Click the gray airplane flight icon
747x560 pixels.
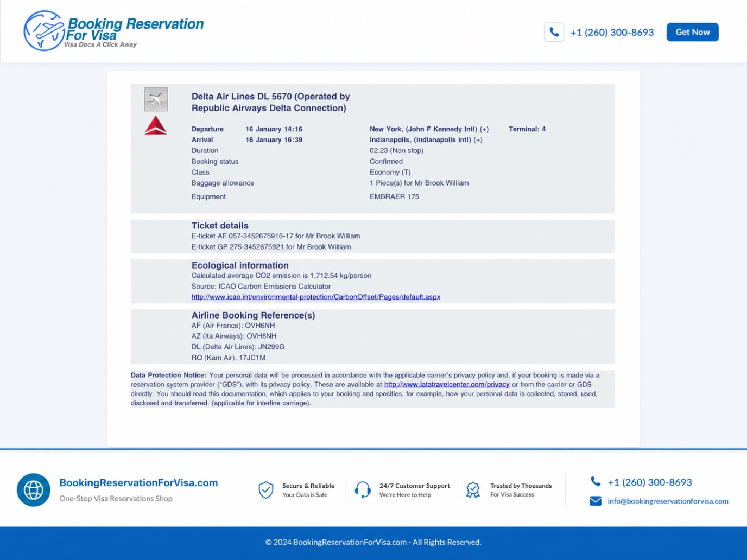[x=156, y=99]
